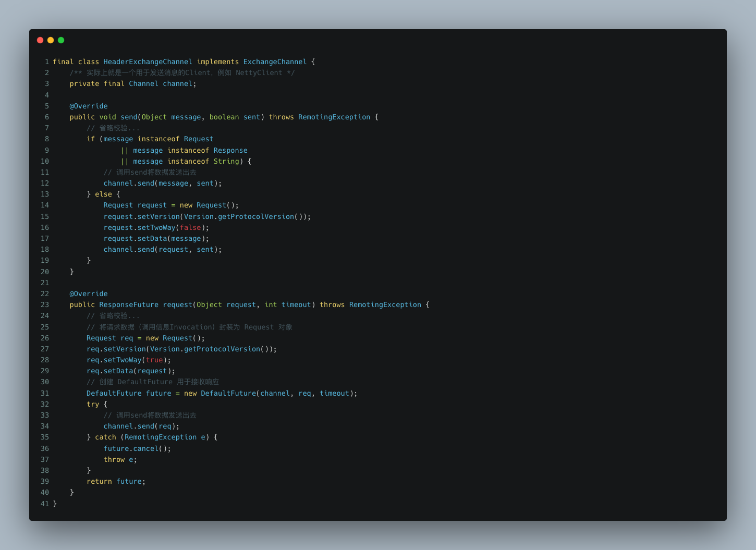Screen dimensions: 756x550
Task: Click 'new DefaultFuture(channel, req, timeout);' expression
Action: click(x=271, y=393)
